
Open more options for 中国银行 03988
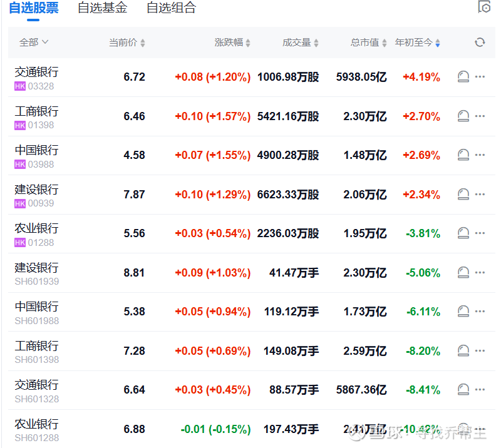click(x=480, y=155)
